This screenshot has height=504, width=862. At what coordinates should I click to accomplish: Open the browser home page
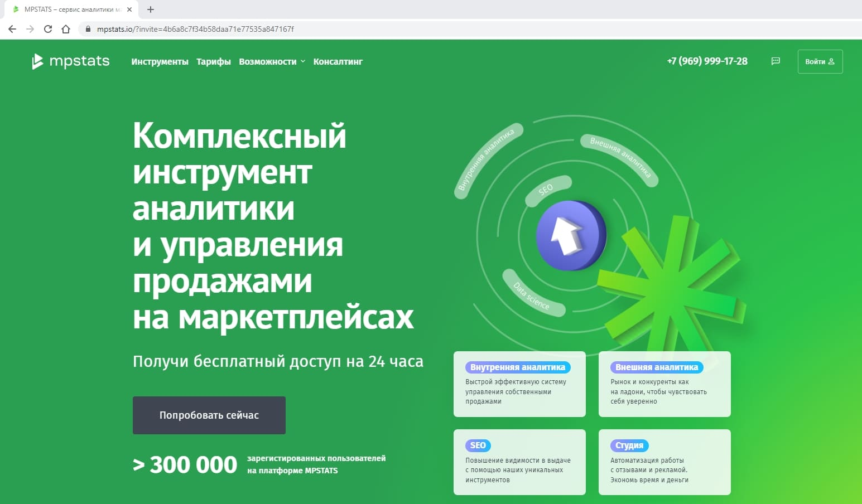(x=66, y=29)
